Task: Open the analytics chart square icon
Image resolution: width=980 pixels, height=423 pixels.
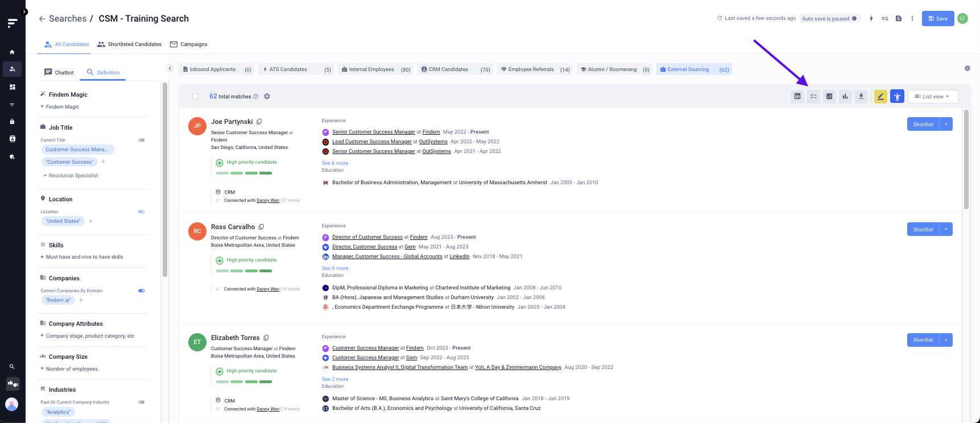Action: tap(829, 97)
